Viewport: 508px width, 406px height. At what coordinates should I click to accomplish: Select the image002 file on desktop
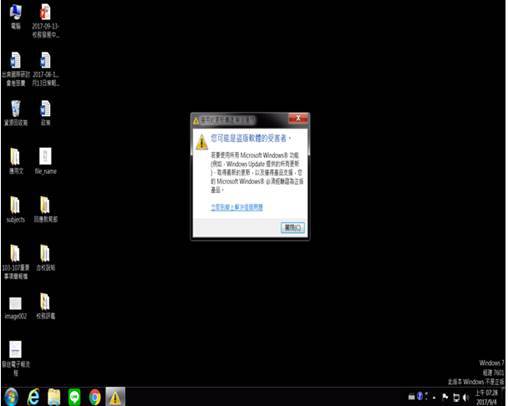pos(15,308)
